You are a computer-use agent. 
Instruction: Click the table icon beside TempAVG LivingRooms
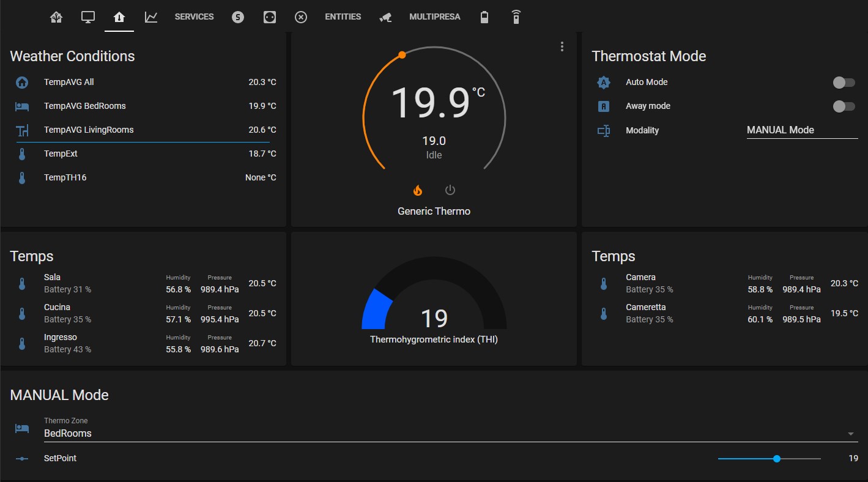pyautogui.click(x=22, y=130)
